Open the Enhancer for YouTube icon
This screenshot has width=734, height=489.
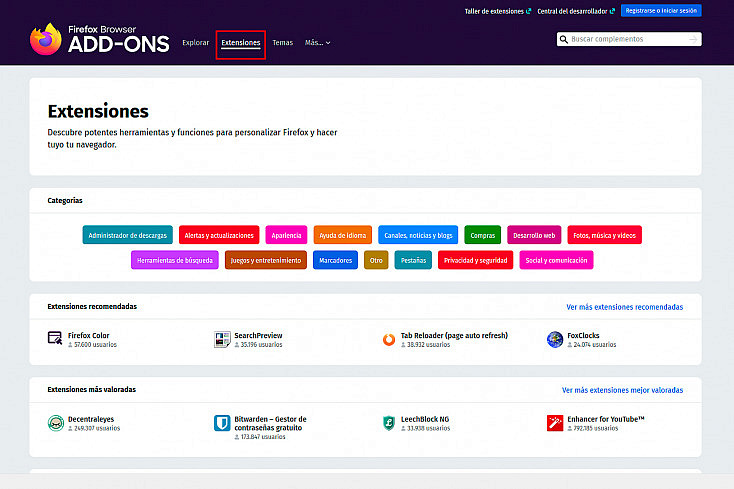pyautogui.click(x=555, y=423)
